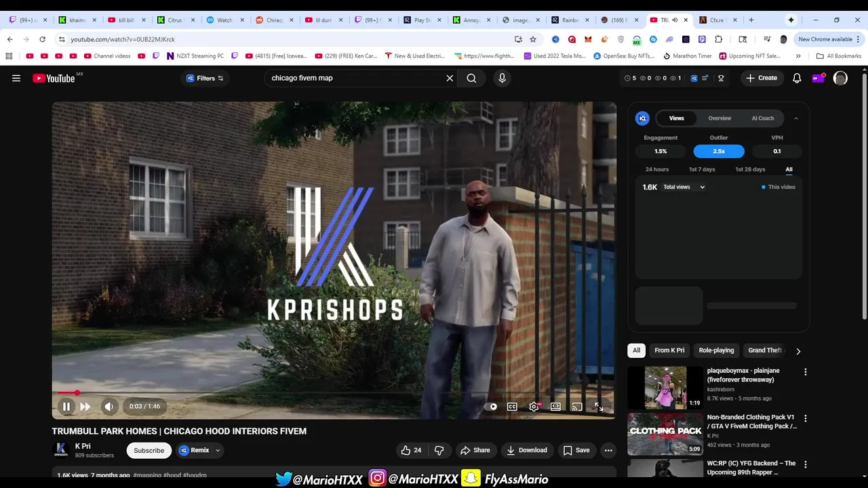Image resolution: width=868 pixels, height=488 pixels.
Task: Select the Engagement 1.5% metric
Action: (x=660, y=151)
